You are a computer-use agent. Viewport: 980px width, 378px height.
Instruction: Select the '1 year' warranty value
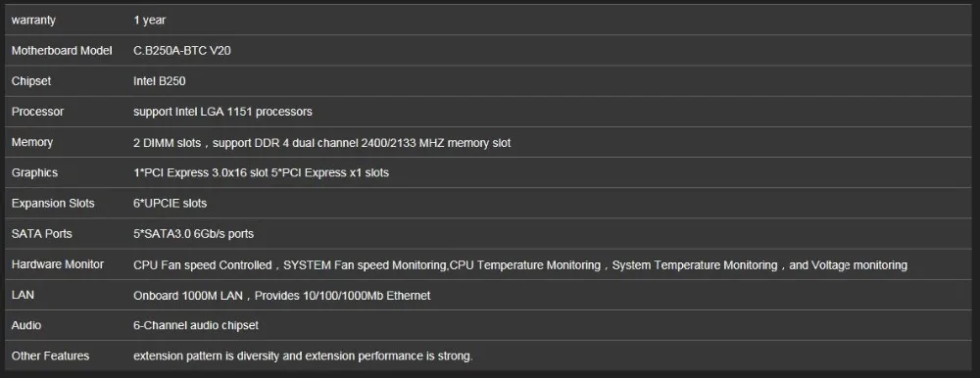point(149,20)
